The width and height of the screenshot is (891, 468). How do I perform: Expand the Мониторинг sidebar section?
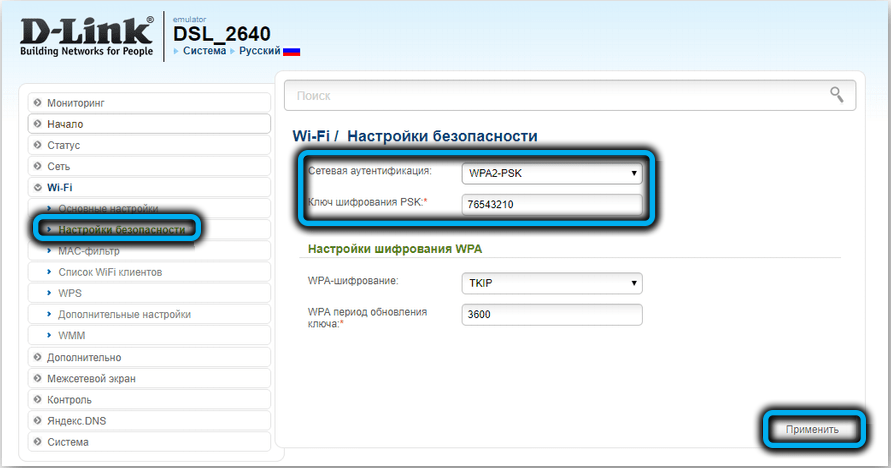[x=75, y=103]
